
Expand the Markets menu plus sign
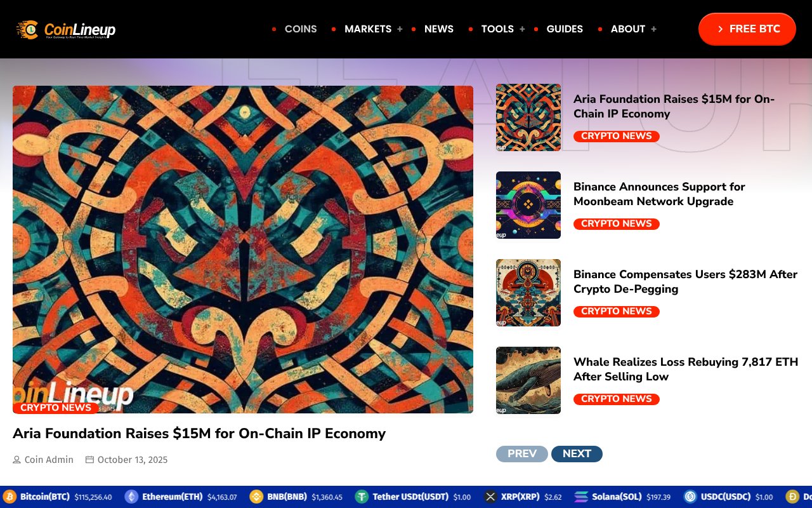(400, 29)
